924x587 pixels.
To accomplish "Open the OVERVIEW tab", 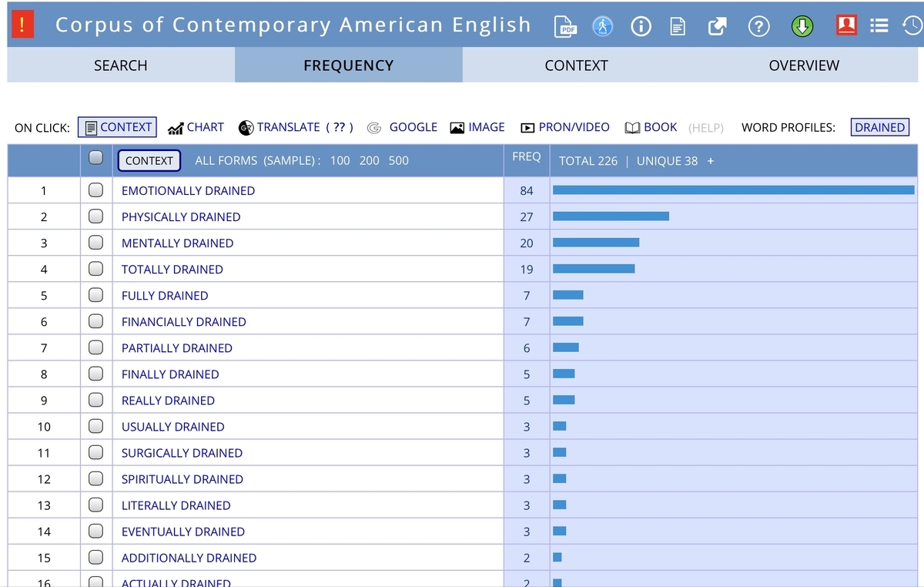I will 804,65.
